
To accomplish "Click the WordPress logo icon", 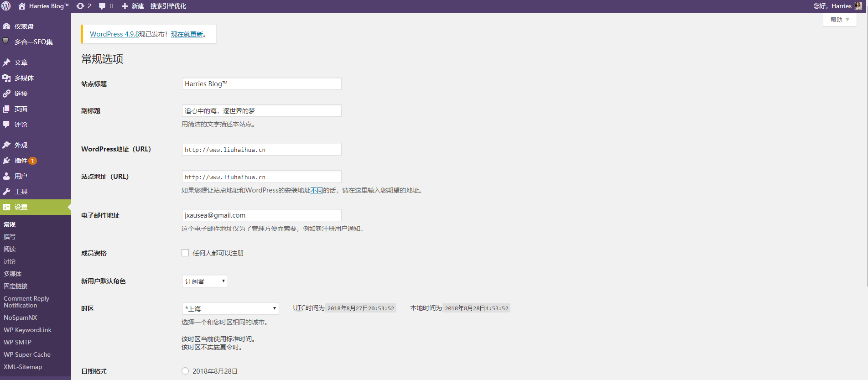I will (x=6, y=6).
